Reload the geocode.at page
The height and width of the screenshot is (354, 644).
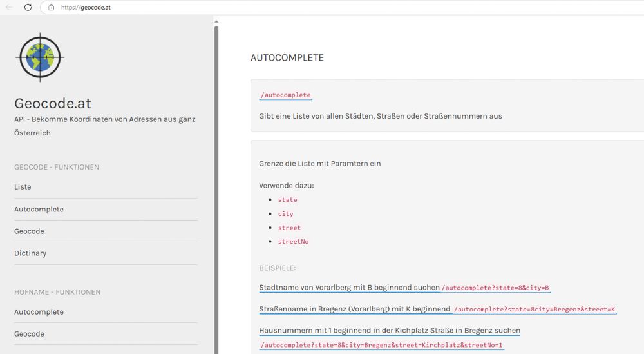[28, 7]
